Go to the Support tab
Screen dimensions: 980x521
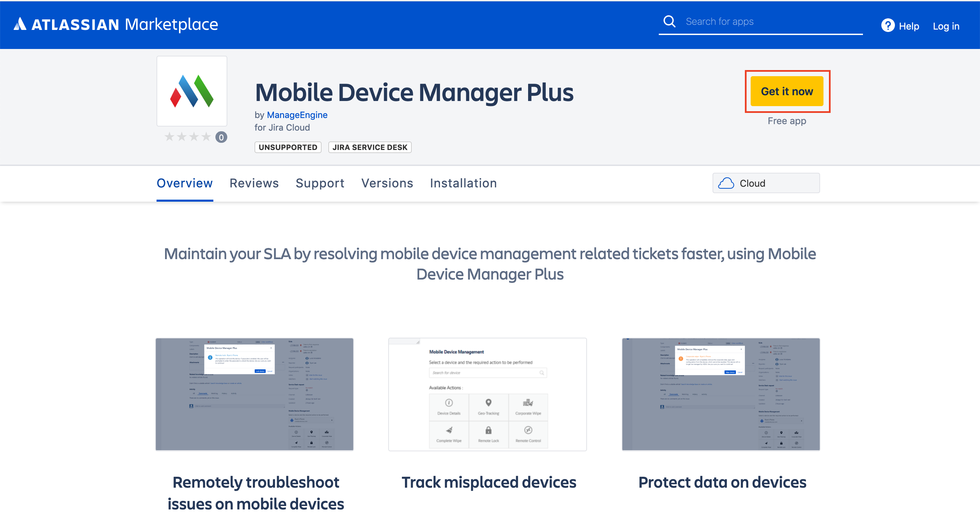point(320,183)
